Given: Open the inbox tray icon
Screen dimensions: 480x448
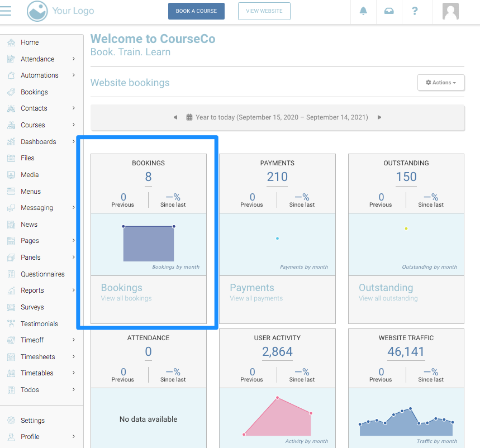Looking at the screenshot, I should (x=389, y=11).
